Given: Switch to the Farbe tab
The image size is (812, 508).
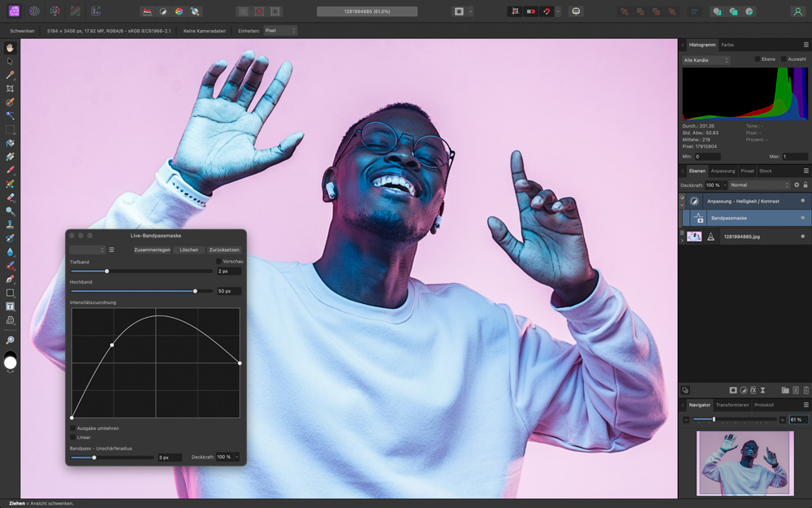Looking at the screenshot, I should pyautogui.click(x=728, y=45).
